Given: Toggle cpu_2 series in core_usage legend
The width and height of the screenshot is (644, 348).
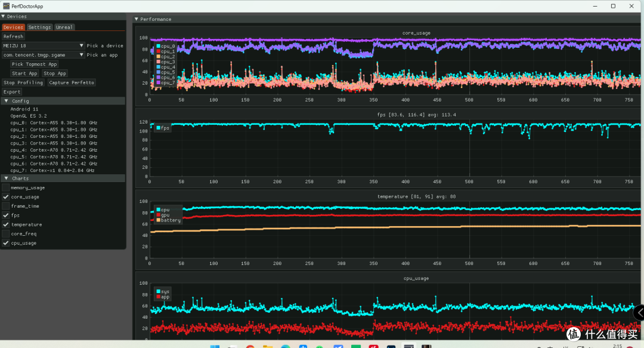Looking at the screenshot, I should 166,56.
